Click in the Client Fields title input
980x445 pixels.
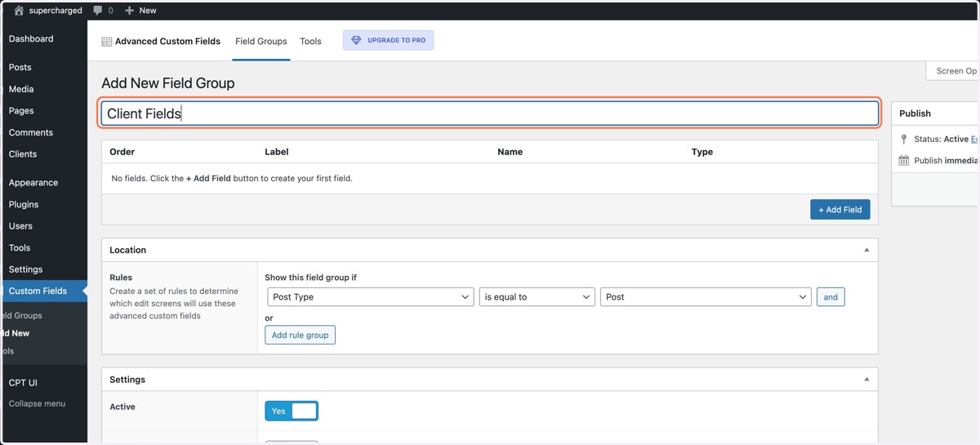(490, 113)
